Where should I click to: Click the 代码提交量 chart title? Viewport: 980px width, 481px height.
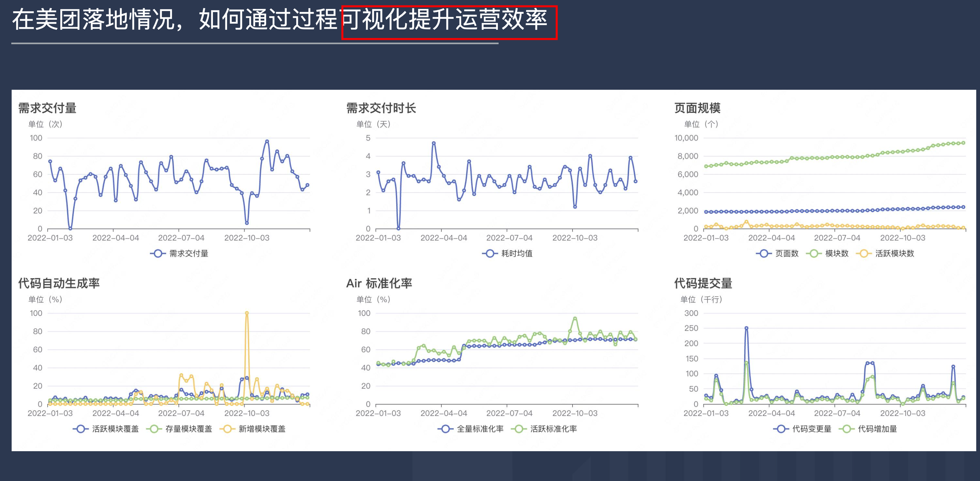703,283
